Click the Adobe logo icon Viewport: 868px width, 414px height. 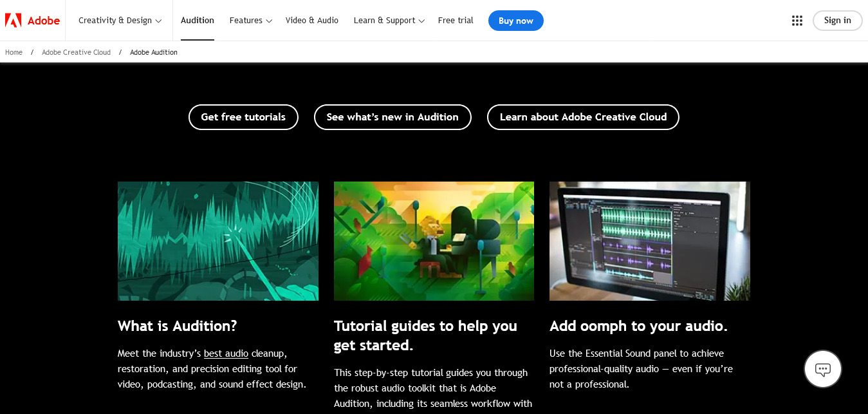[x=13, y=20]
